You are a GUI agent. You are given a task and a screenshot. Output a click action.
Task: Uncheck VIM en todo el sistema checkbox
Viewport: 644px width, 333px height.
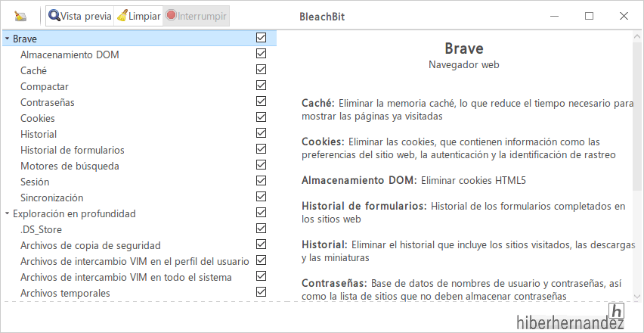point(261,275)
